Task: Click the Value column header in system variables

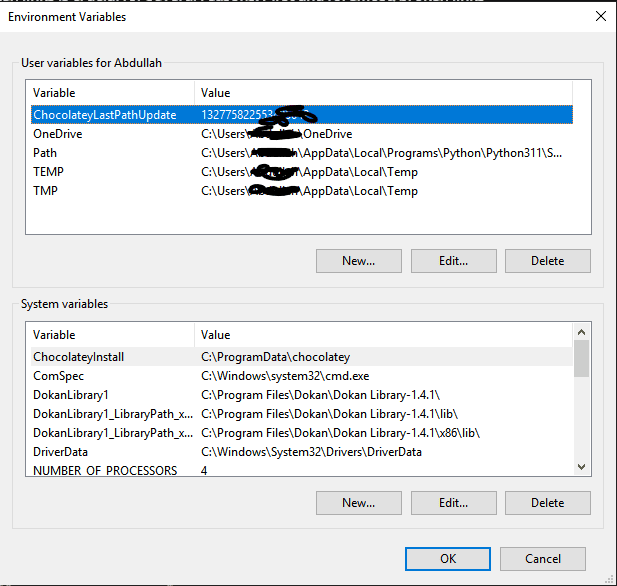Action: pos(384,335)
